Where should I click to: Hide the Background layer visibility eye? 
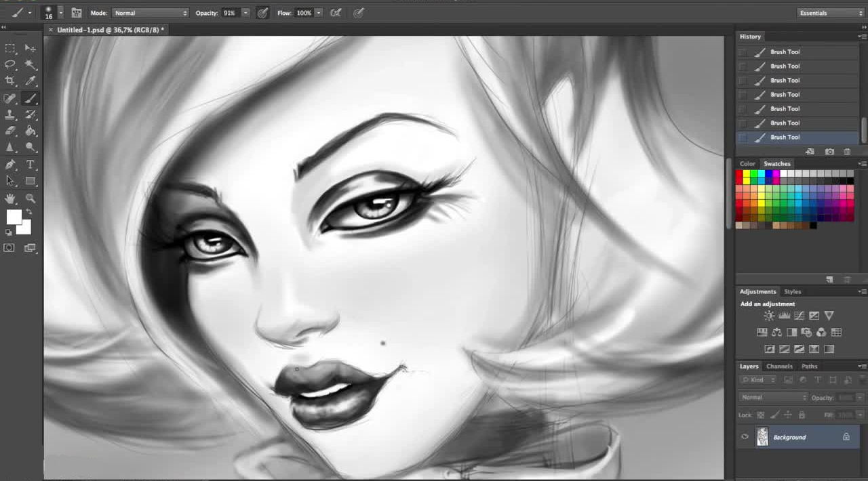tap(745, 437)
